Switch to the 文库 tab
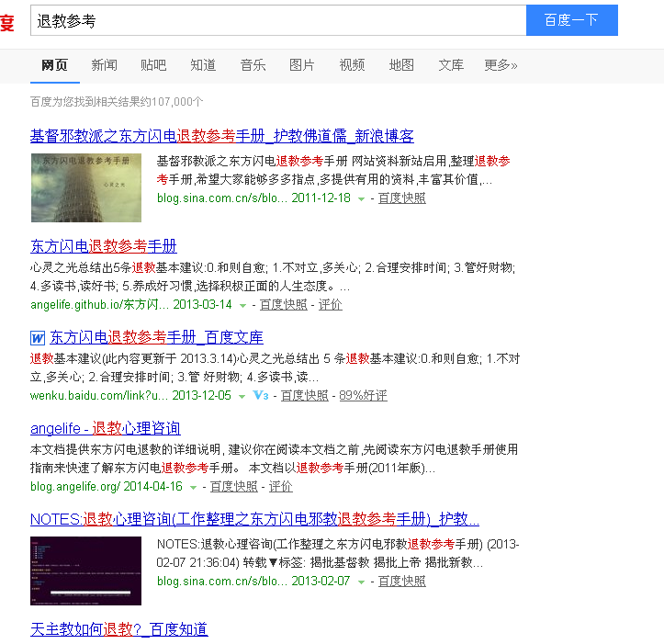This screenshot has height=644, width=664. click(451, 65)
